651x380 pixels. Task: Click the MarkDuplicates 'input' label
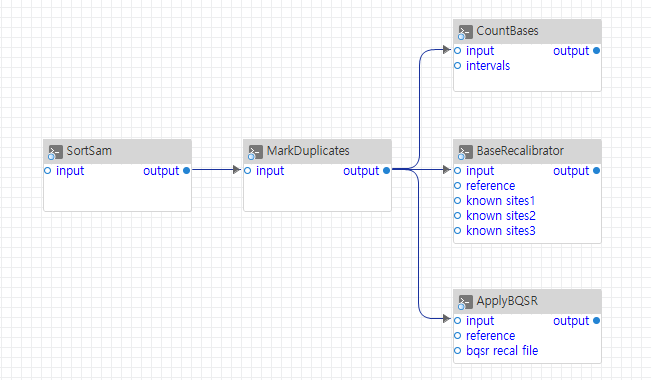click(270, 171)
